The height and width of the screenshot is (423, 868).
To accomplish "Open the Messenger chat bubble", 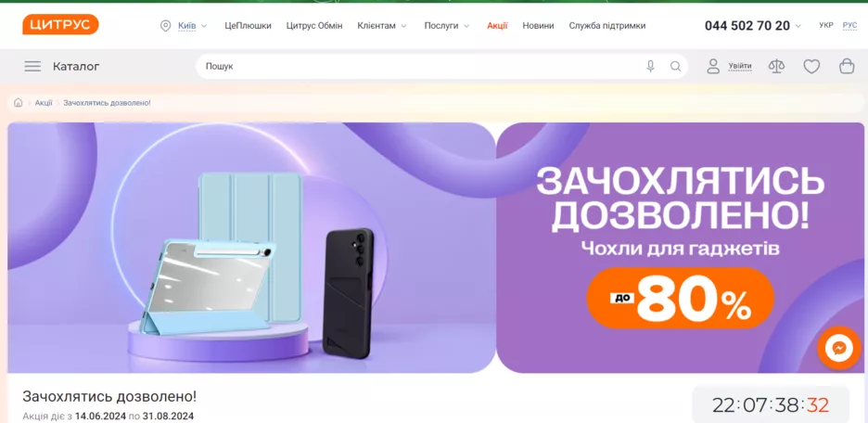I will [x=838, y=348].
